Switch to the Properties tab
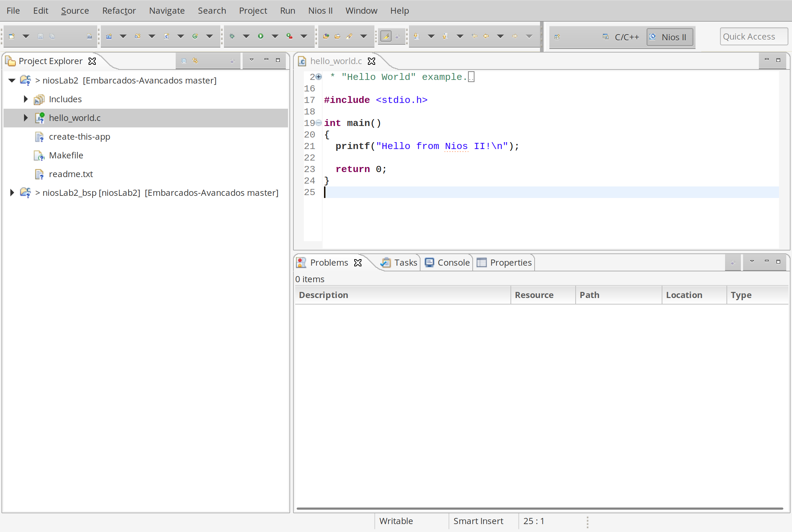Image resolution: width=792 pixels, height=532 pixels. (504, 263)
